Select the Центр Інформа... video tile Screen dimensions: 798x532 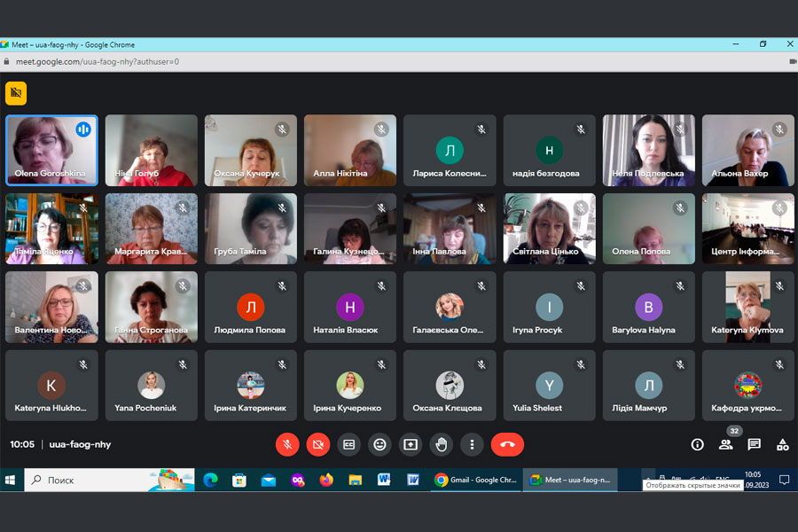(748, 229)
